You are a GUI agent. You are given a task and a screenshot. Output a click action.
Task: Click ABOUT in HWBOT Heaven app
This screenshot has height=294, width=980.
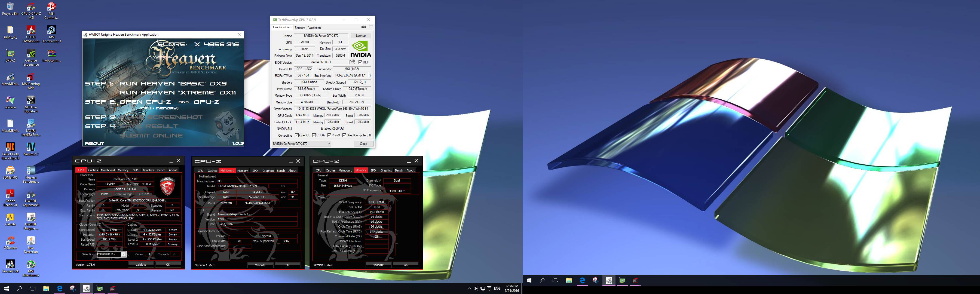coord(94,143)
